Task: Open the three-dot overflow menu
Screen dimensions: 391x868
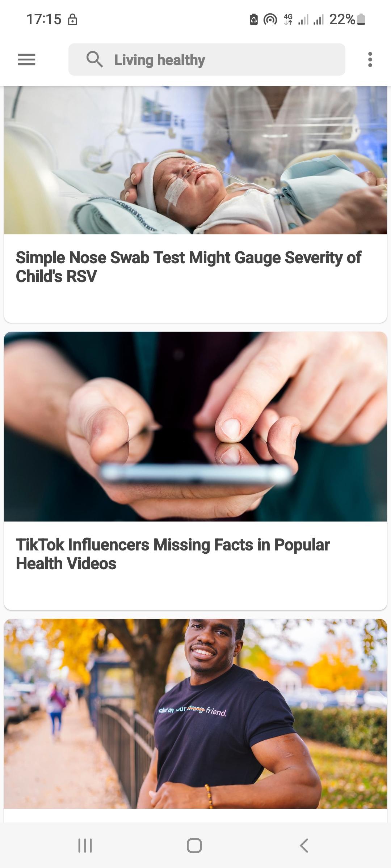Action: coord(370,59)
